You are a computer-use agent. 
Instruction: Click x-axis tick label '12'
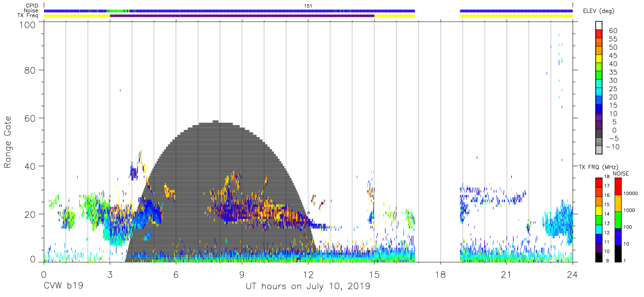click(x=308, y=274)
